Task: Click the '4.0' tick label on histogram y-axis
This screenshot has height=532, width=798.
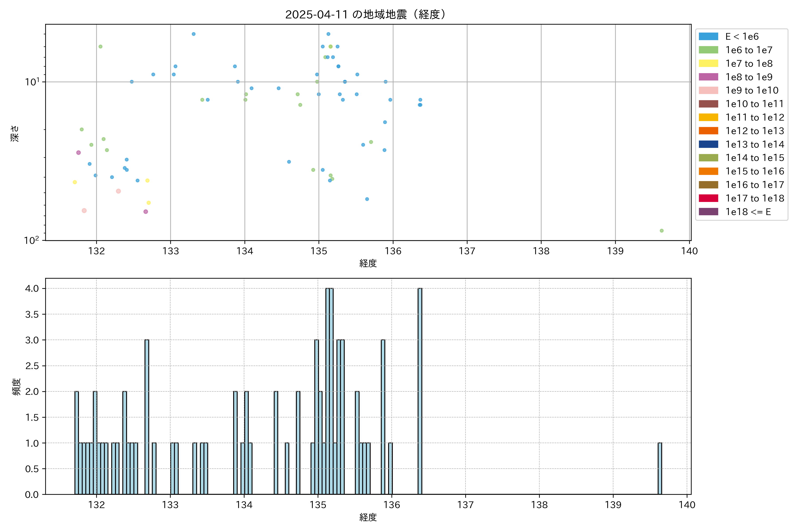Action: (32, 288)
